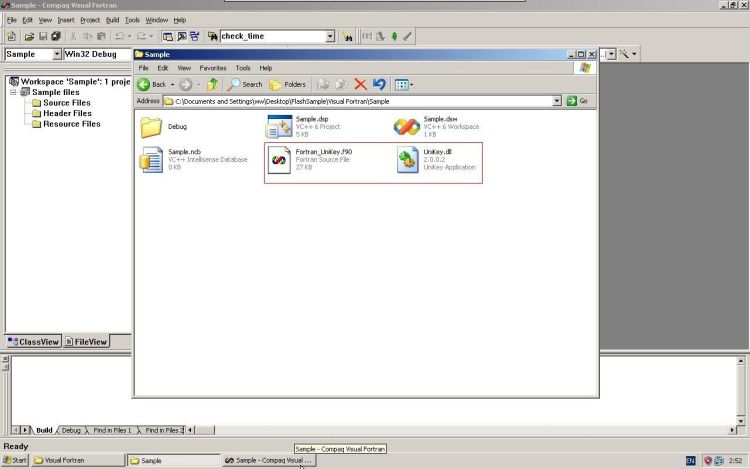Image resolution: width=750 pixels, height=469 pixels.
Task: Click the Copy To icon in Explorer
Action: [341, 85]
